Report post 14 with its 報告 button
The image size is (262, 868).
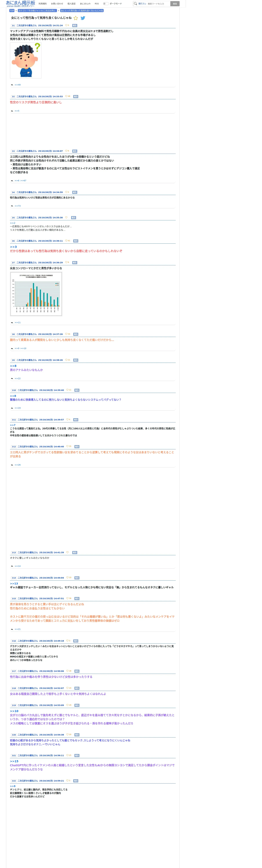tap(77, 578)
